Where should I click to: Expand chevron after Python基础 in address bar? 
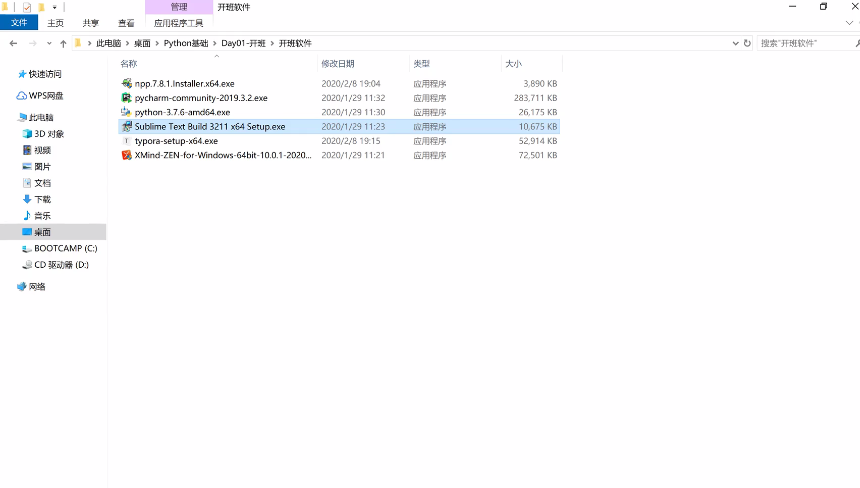pos(214,43)
